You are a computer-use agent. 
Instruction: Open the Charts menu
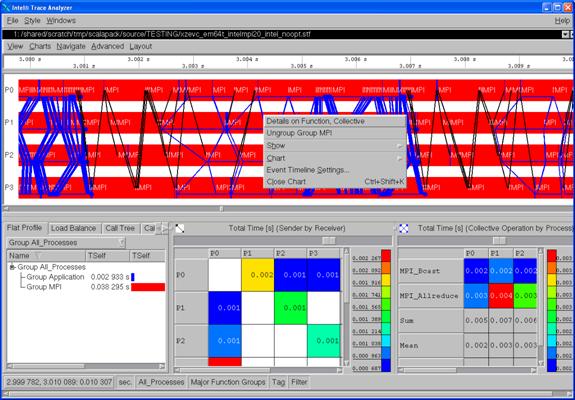pos(40,47)
